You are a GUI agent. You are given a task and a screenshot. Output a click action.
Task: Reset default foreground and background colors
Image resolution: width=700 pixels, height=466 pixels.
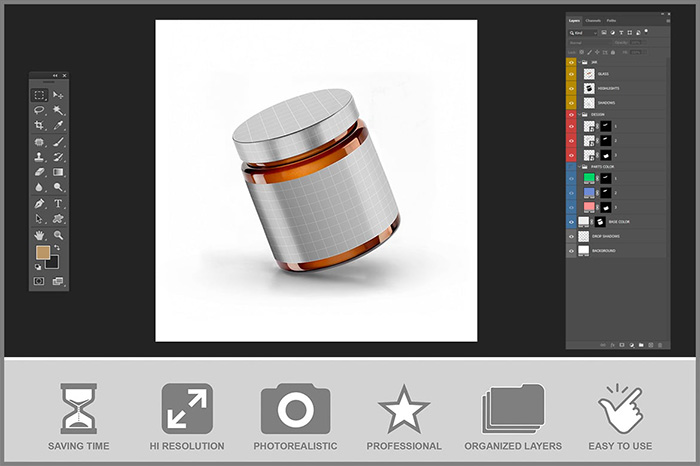click(x=38, y=267)
